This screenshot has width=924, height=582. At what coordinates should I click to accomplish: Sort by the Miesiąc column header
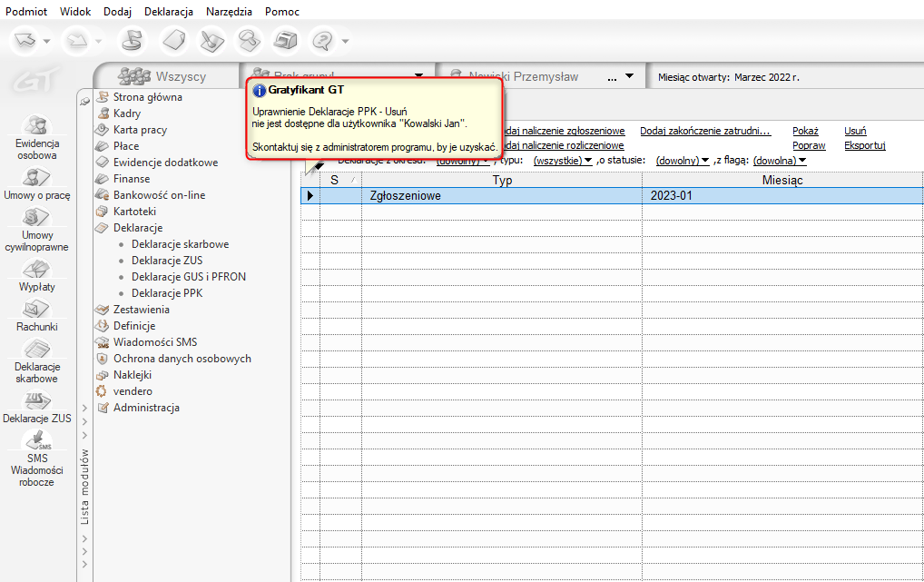point(781,180)
